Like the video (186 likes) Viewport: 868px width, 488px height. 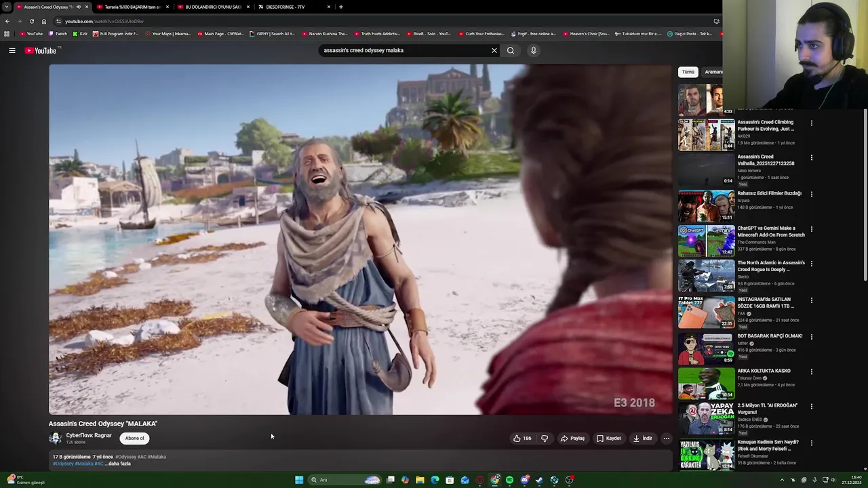click(x=522, y=439)
